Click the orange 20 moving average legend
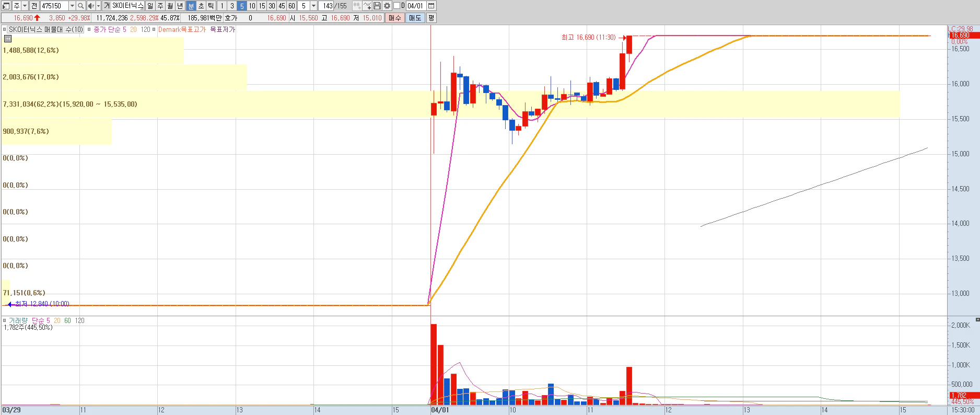The width and height of the screenshot is (980, 415). pos(133,30)
